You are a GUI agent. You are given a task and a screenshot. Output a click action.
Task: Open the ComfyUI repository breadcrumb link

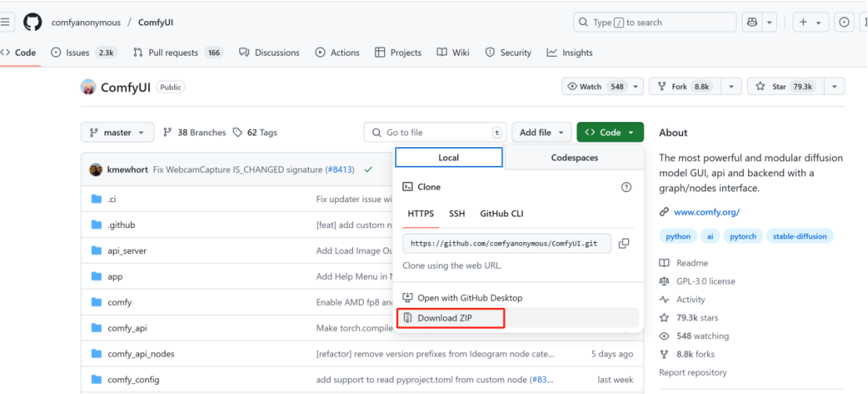coord(155,23)
